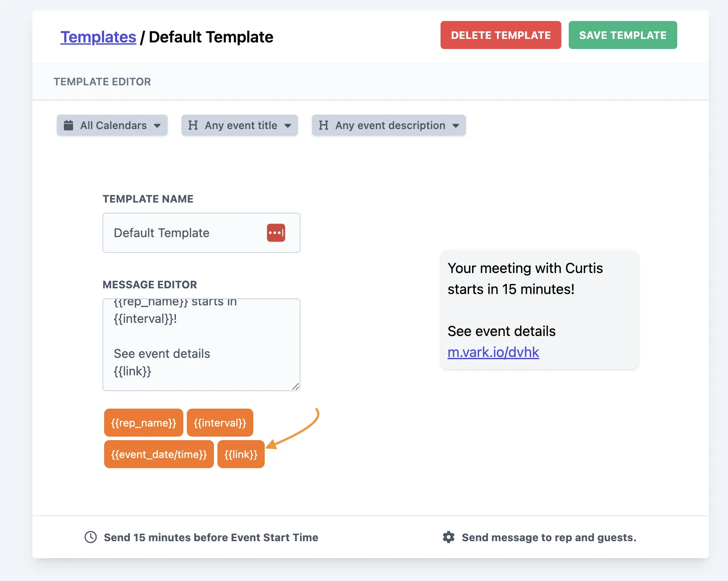Insert the link variable chip
Screen dimensions: 728x581
[x=240, y=454]
